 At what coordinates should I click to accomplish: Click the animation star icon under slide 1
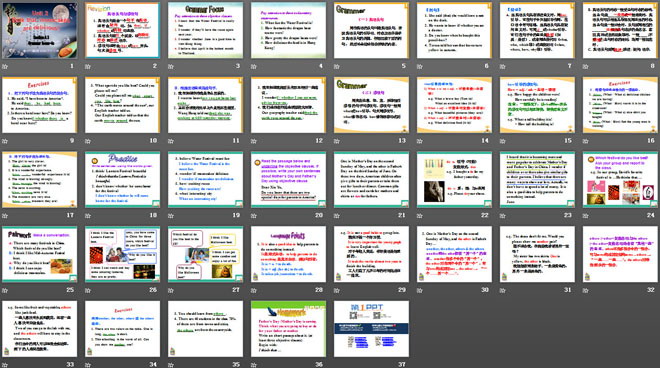point(5,67)
